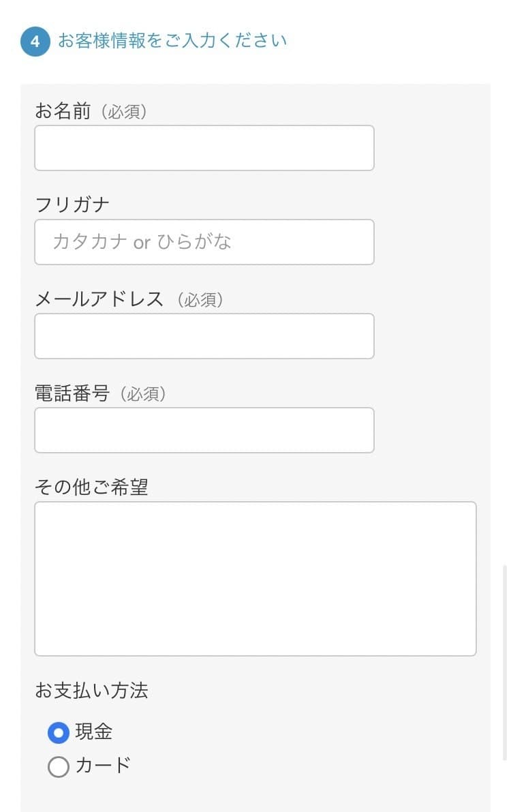The image size is (511, 812).
Task: Focus the その他ご希望 large text area
Action: coord(255,579)
